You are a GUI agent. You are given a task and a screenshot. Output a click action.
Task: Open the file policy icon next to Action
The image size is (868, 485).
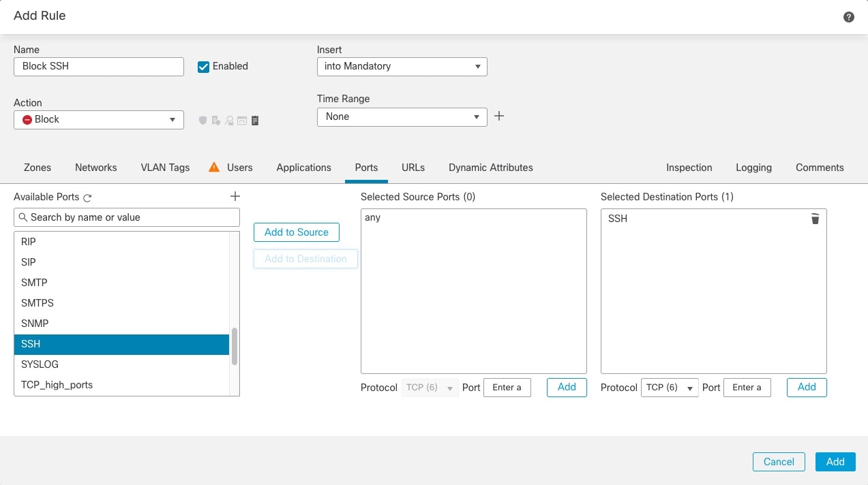215,120
